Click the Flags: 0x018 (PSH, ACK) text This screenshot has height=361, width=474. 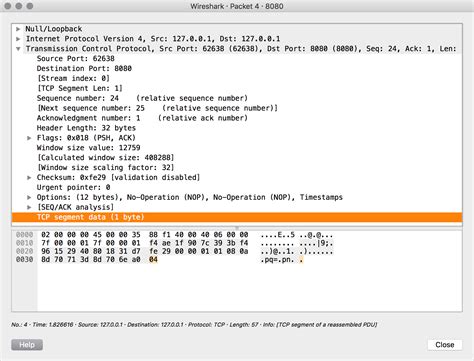pyautogui.click(x=86, y=138)
